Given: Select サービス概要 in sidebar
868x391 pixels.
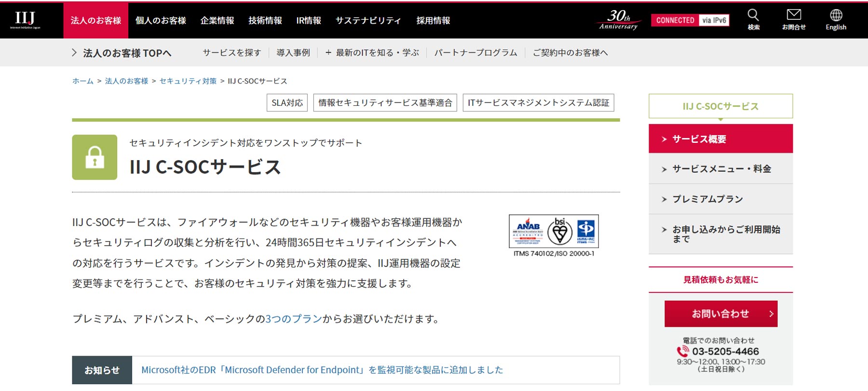Looking at the screenshot, I should click(720, 139).
